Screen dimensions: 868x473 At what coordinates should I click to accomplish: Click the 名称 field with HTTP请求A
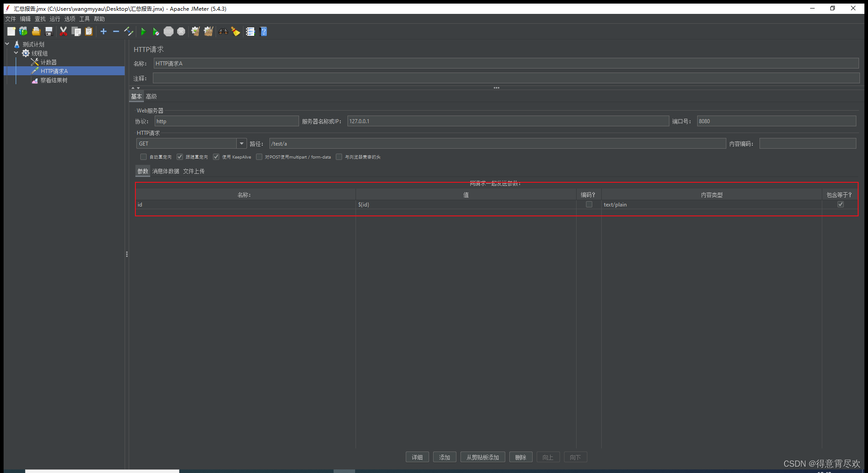(506, 64)
